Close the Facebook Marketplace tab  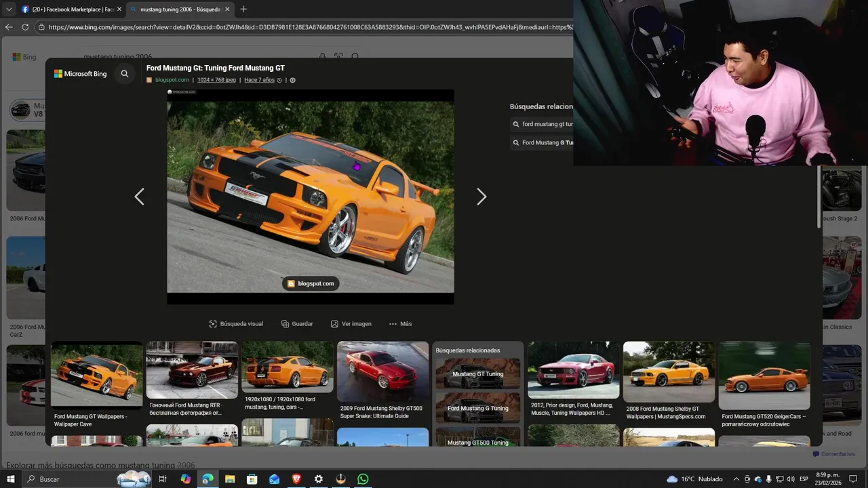pos(119,9)
